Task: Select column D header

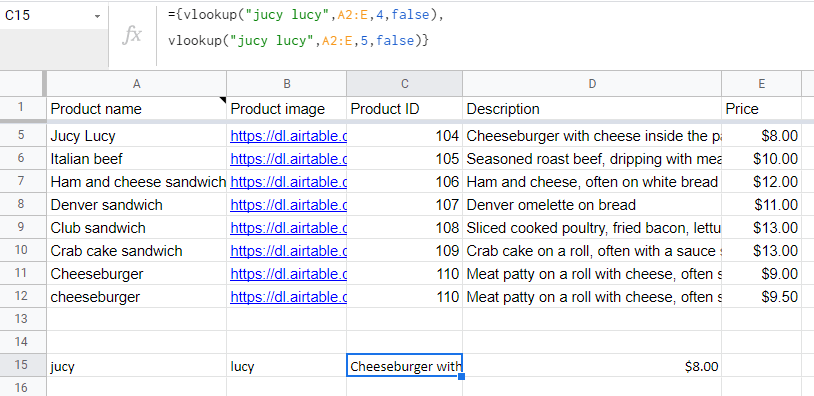Action: tap(592, 84)
